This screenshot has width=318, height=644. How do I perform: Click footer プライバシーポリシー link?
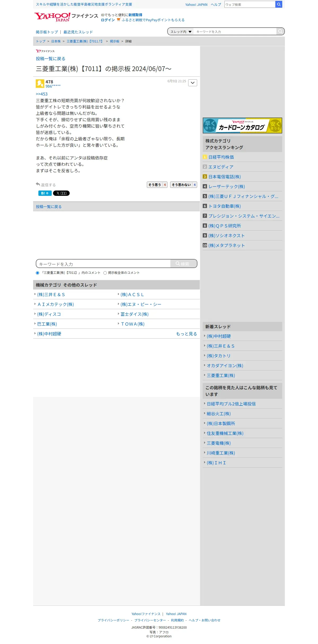click(x=113, y=620)
